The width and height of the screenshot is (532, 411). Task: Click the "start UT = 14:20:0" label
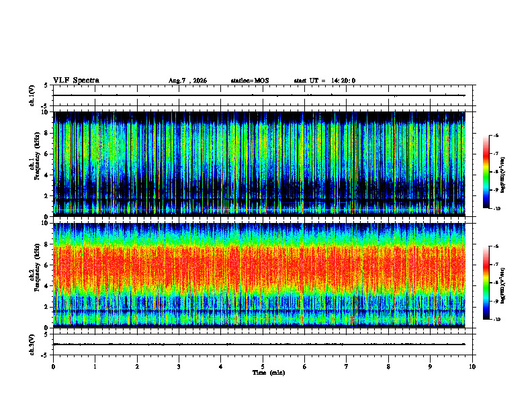[x=324, y=81]
